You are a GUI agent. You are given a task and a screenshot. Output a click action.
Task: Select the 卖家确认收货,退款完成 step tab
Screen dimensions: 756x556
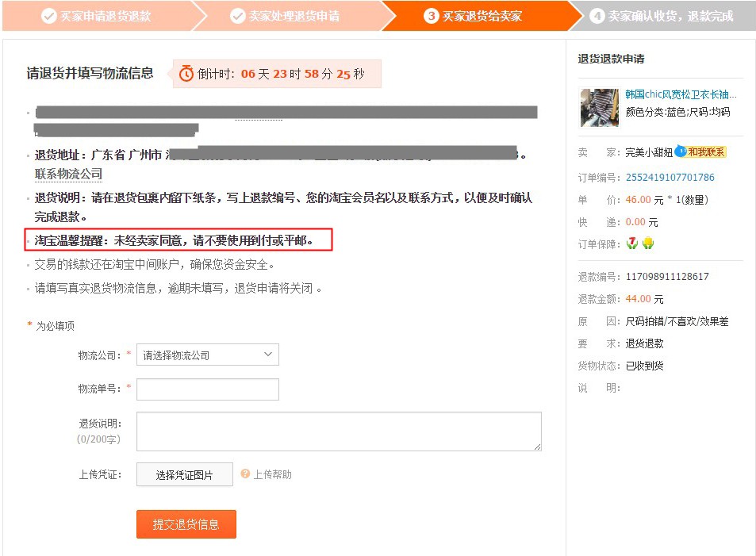coord(665,16)
